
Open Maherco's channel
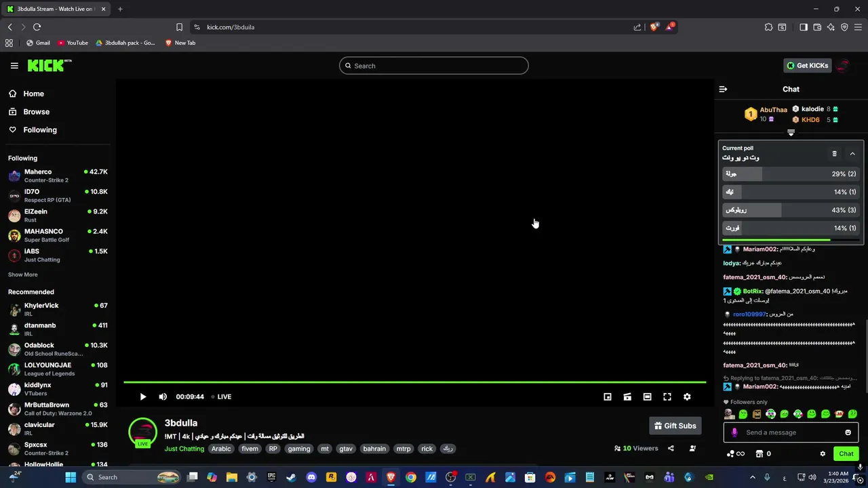click(x=58, y=176)
